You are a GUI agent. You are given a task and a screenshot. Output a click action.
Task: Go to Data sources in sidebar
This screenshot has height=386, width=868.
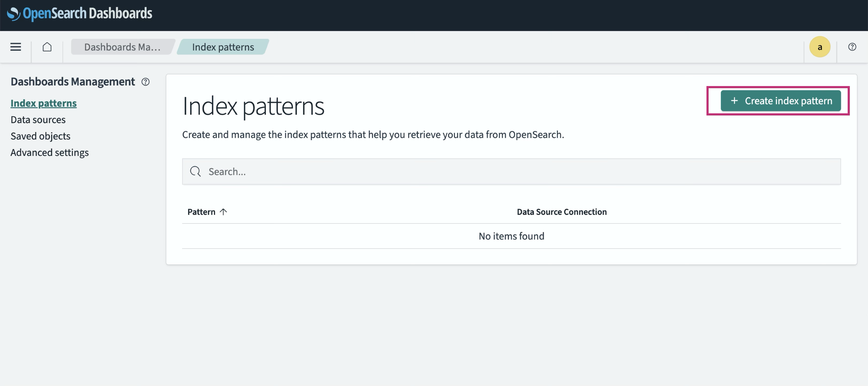point(38,119)
